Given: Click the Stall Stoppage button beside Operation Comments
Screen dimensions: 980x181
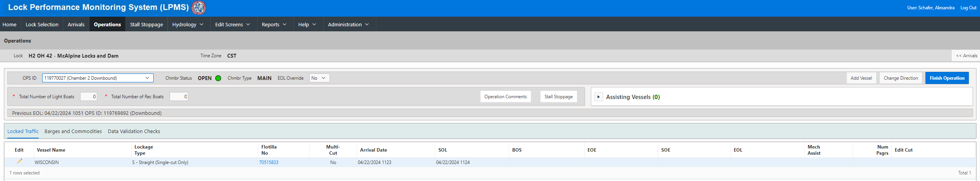Looking at the screenshot, I should pyautogui.click(x=558, y=97).
